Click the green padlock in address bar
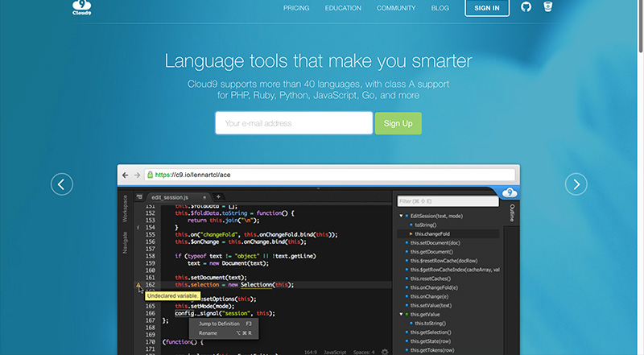This screenshot has height=355, width=644. (151, 175)
